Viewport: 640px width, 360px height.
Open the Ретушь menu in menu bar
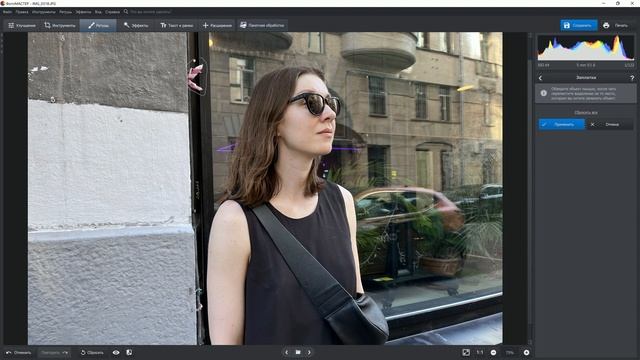pyautogui.click(x=65, y=12)
